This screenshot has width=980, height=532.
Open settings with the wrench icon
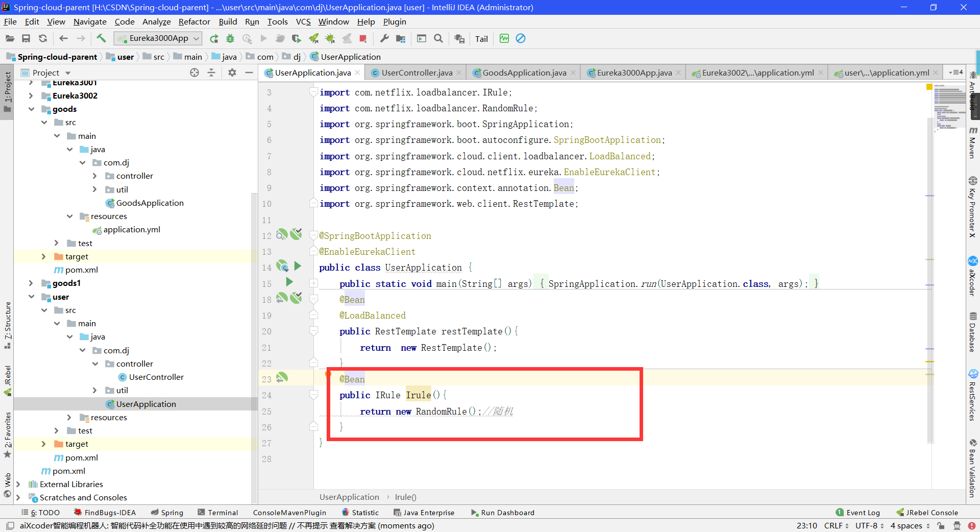(x=384, y=38)
